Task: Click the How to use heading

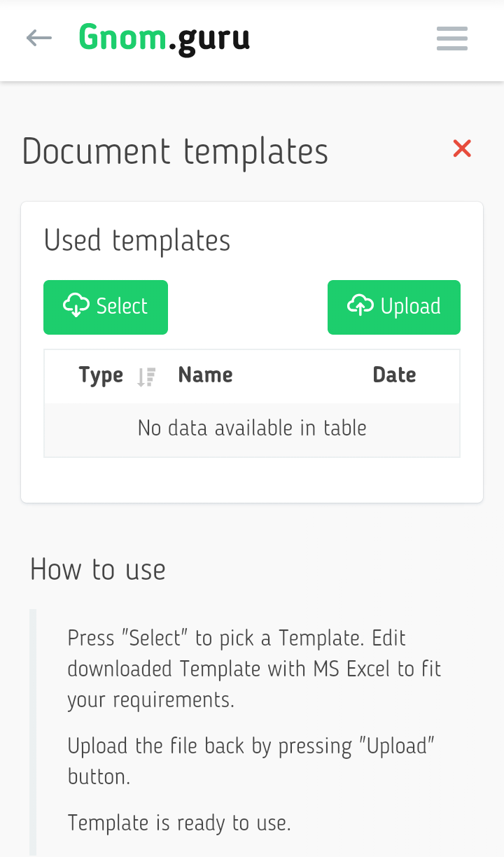Action: [x=98, y=570]
